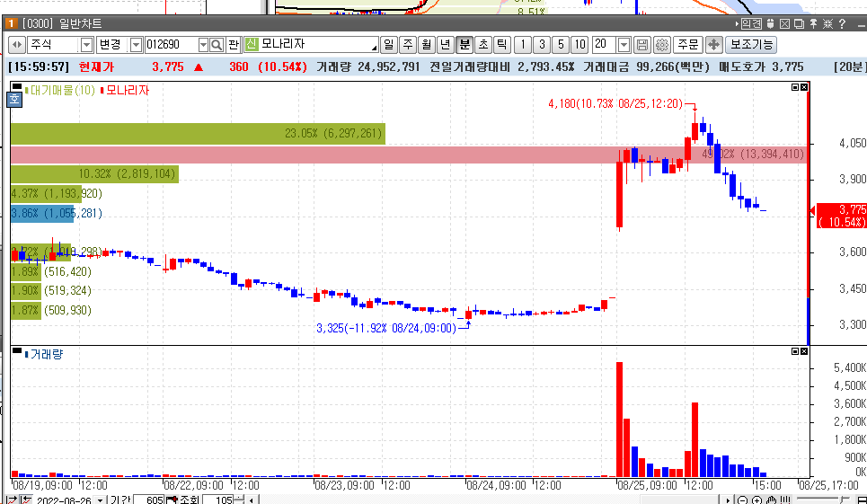Viewport: 867px width, 504px height.
Task: Toggle the crosshair move icon
Action: 714,45
